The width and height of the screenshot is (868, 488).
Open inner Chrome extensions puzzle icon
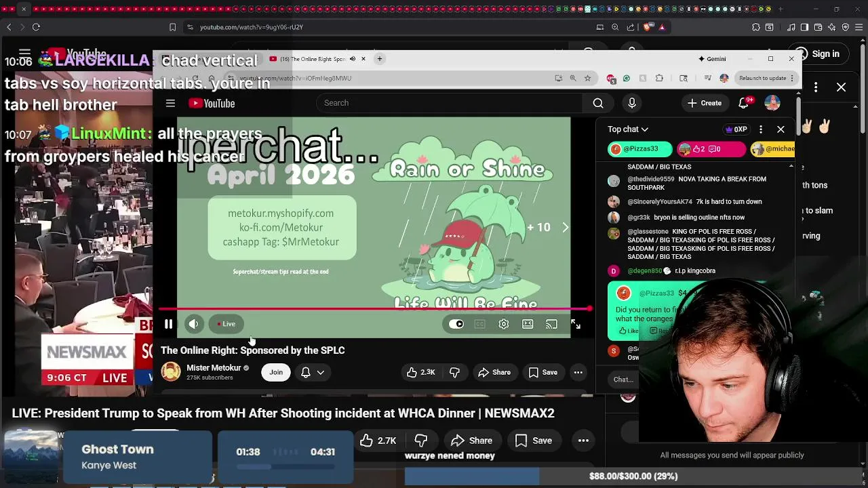(659, 78)
